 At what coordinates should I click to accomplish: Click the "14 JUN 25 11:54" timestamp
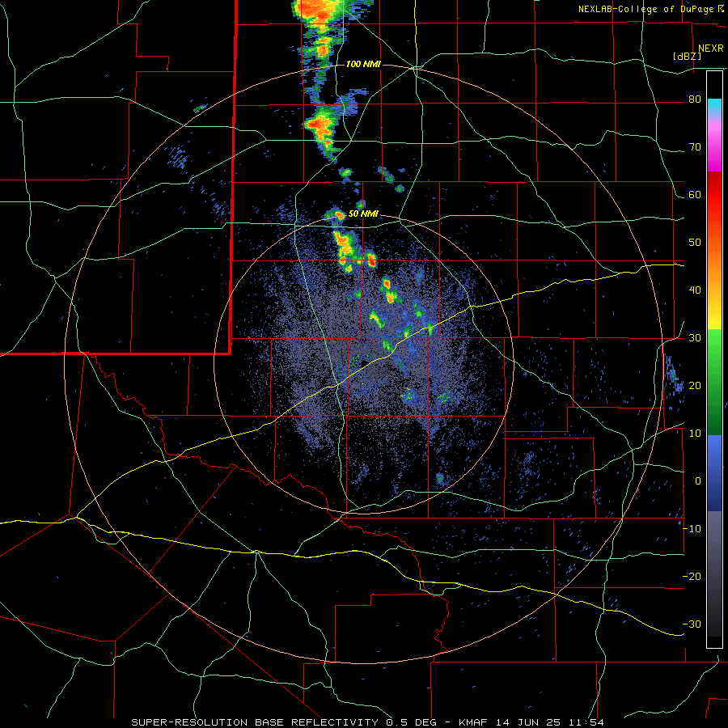point(550,722)
